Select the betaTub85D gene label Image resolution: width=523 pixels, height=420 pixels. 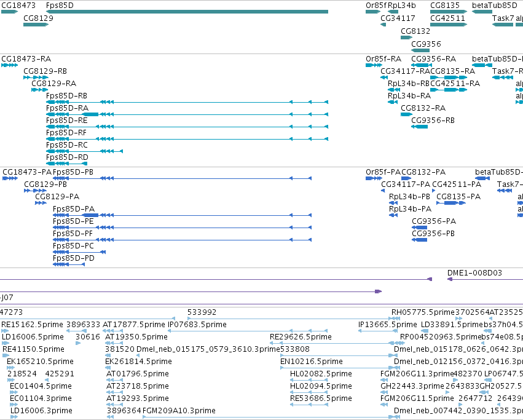tap(495, 6)
